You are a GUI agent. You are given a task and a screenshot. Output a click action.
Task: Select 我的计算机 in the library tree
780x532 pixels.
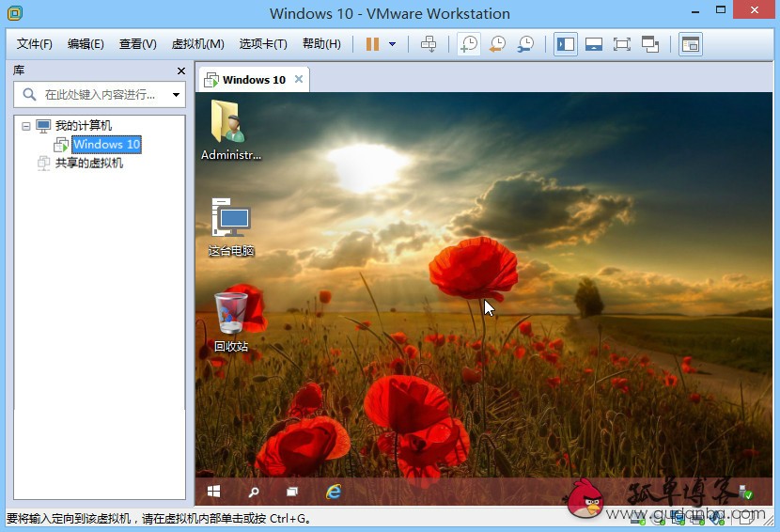pyautogui.click(x=83, y=126)
